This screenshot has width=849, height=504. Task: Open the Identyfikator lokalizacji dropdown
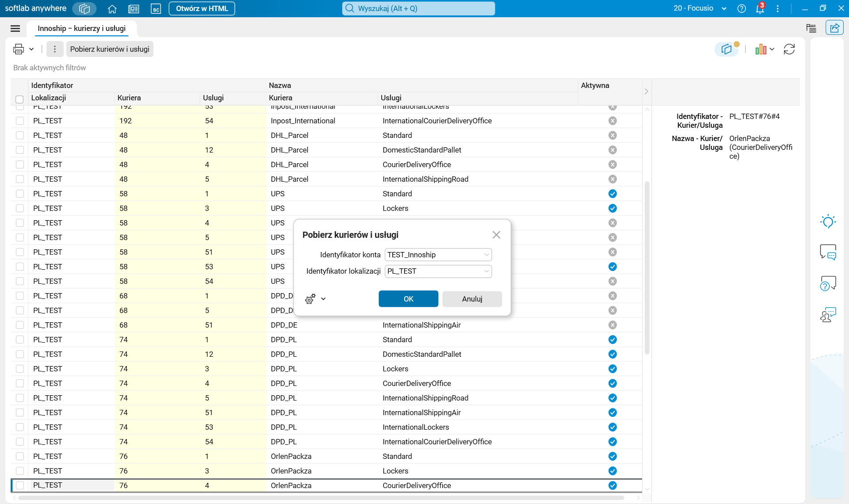[x=486, y=271]
